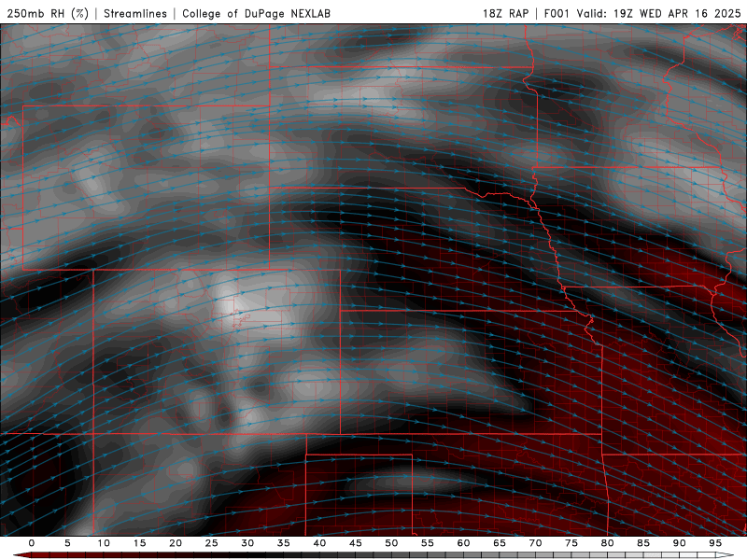Click the '35' scale label
This screenshot has width=747, height=560.
point(284,543)
